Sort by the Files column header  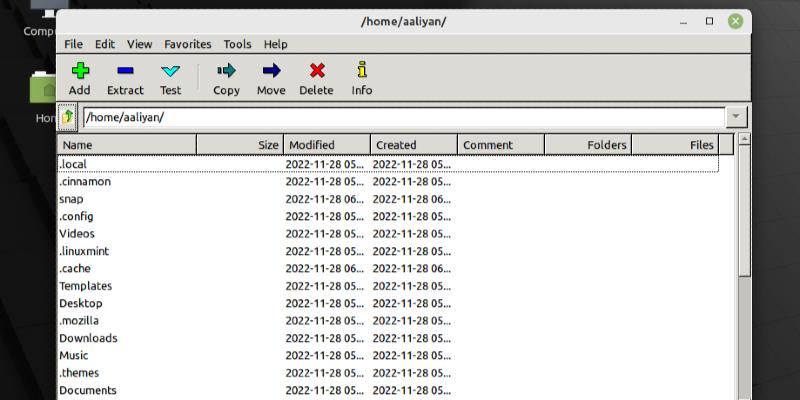[x=675, y=145]
